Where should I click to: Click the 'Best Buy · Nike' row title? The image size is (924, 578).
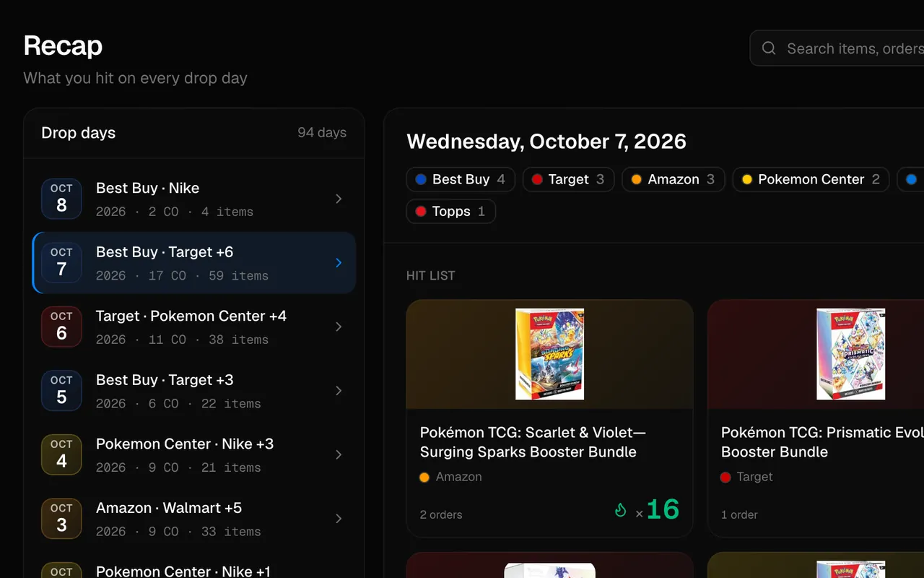click(147, 188)
